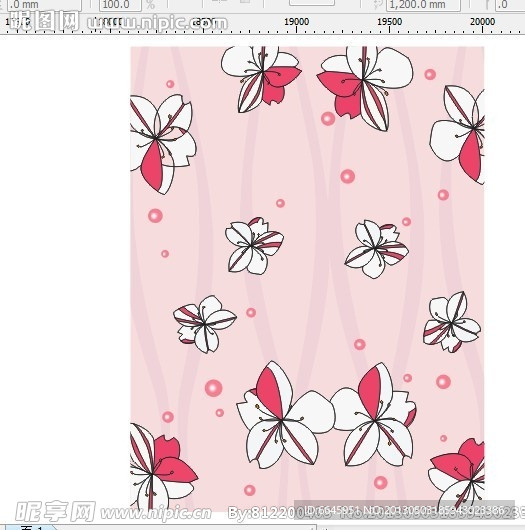The height and width of the screenshot is (530, 525).
Task: Select the top flower with the red petal on its right
Action: pyautogui.click(x=261, y=79)
